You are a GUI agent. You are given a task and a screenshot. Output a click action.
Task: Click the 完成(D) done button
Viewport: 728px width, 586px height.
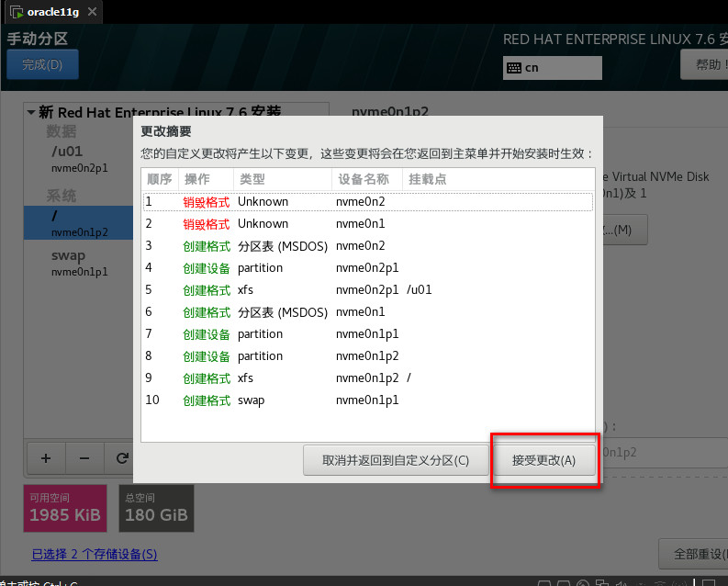point(42,64)
